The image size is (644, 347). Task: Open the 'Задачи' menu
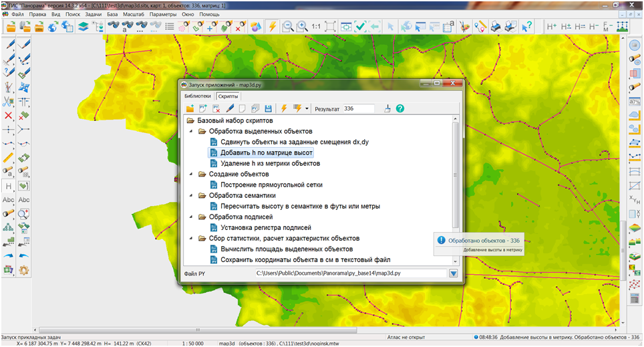92,13
